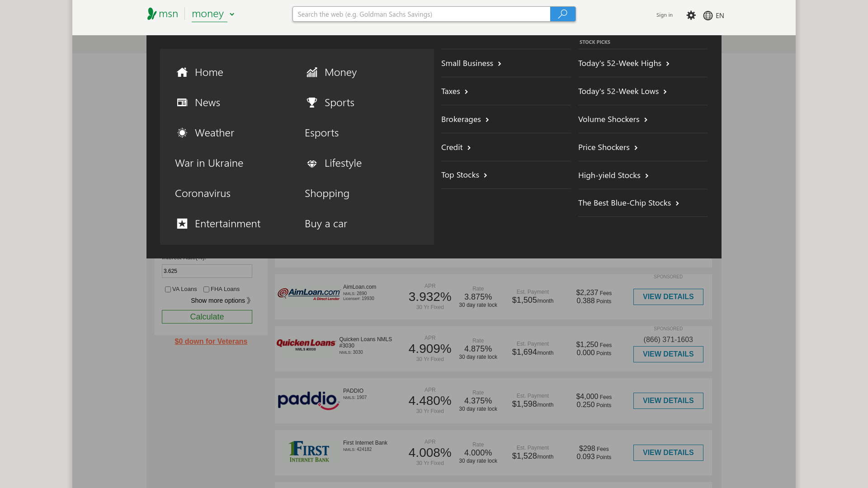
Task: Click the Money chart icon
Action: point(312,72)
